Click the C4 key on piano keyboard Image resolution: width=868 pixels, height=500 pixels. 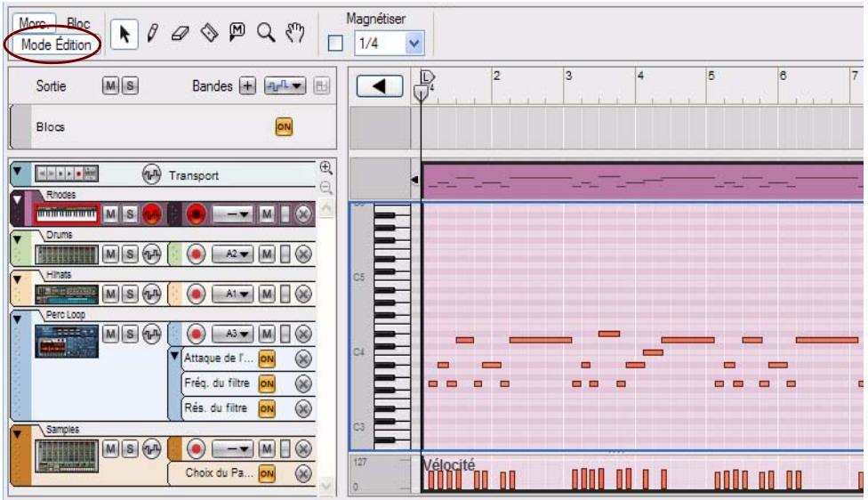393,353
